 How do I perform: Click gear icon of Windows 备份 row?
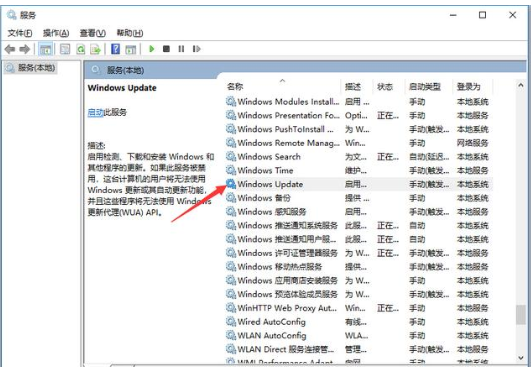(x=231, y=198)
